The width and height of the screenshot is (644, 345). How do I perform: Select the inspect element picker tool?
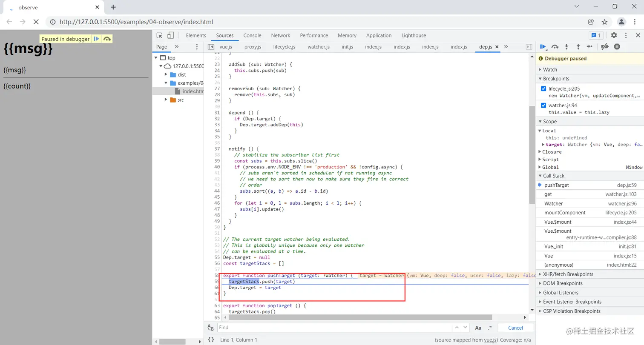click(159, 35)
